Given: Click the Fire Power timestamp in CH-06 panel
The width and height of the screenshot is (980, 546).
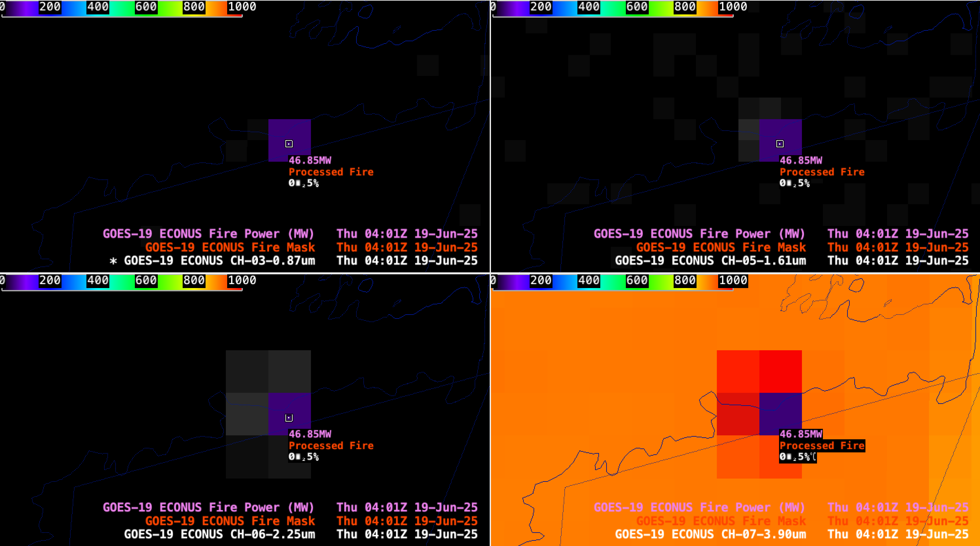Looking at the screenshot, I should (x=407, y=507).
